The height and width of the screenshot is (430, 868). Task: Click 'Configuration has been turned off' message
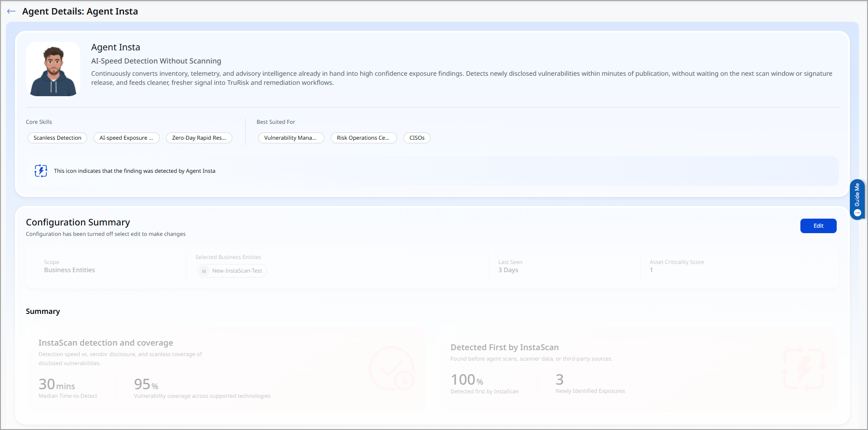tap(106, 234)
